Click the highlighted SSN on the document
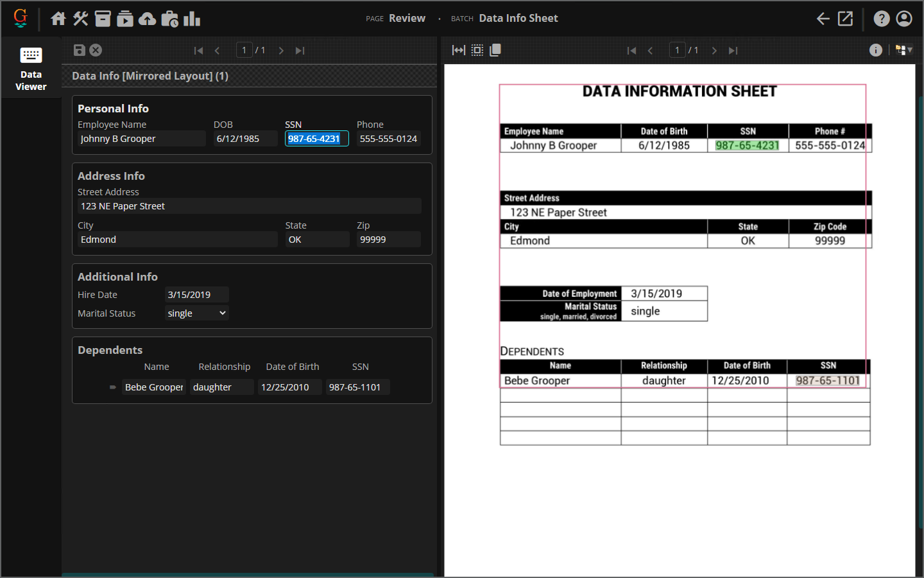This screenshot has width=924, height=578. coord(747,146)
